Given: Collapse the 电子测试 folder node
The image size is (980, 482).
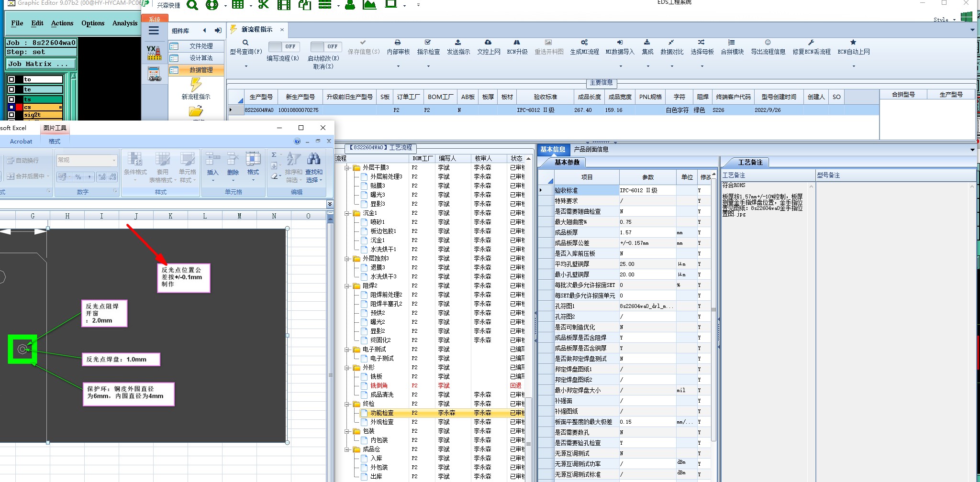Looking at the screenshot, I should 347,350.
